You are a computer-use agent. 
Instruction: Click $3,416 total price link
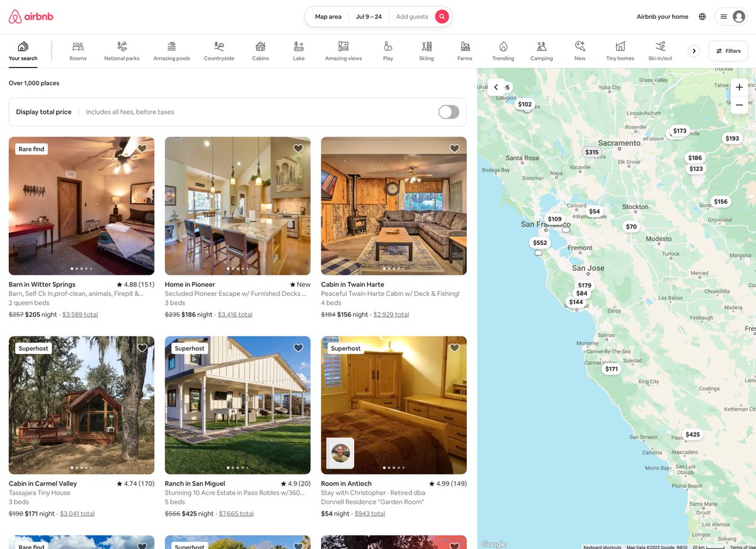click(x=235, y=314)
